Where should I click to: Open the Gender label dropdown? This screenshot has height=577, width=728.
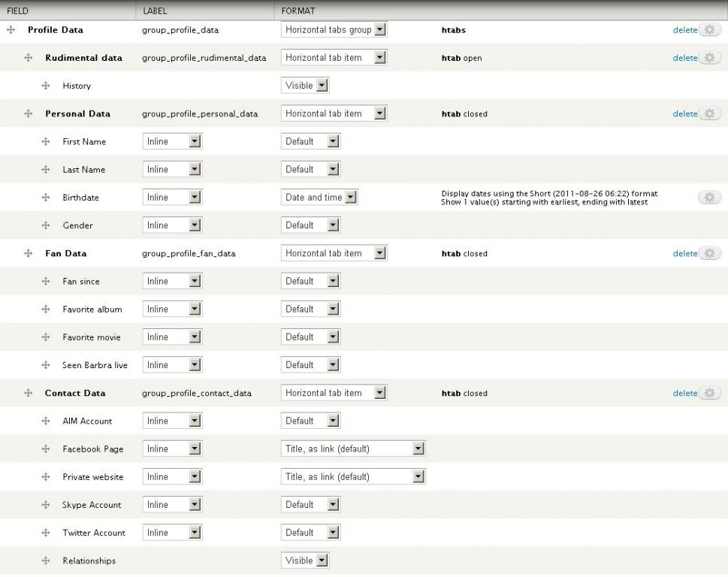pos(173,225)
